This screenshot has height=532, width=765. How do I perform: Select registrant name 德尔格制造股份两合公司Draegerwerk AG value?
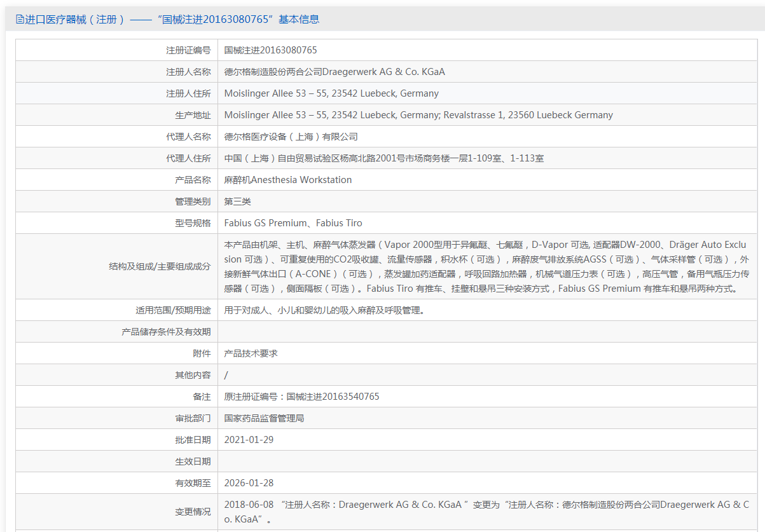334,72
